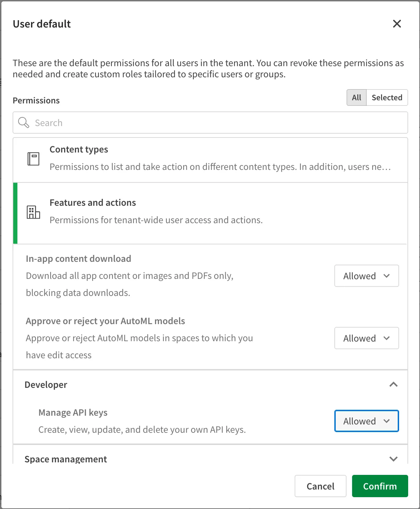Screen dimensions: 420x509
Task: Toggle the Developer section visibility
Action: click(394, 385)
